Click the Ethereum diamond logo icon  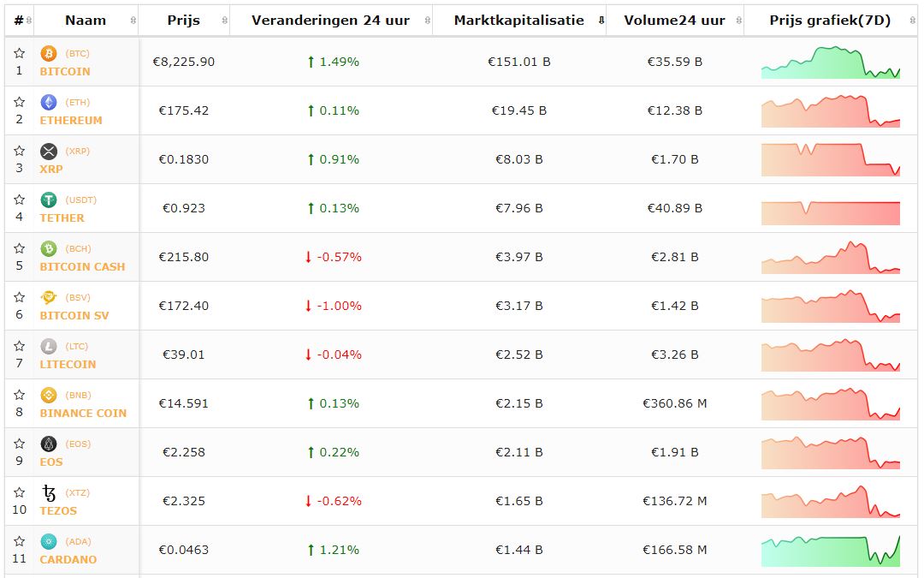pos(49,102)
